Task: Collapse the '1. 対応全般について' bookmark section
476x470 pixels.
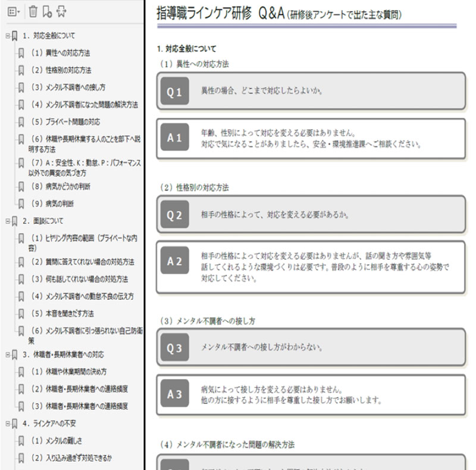Action: (6, 36)
